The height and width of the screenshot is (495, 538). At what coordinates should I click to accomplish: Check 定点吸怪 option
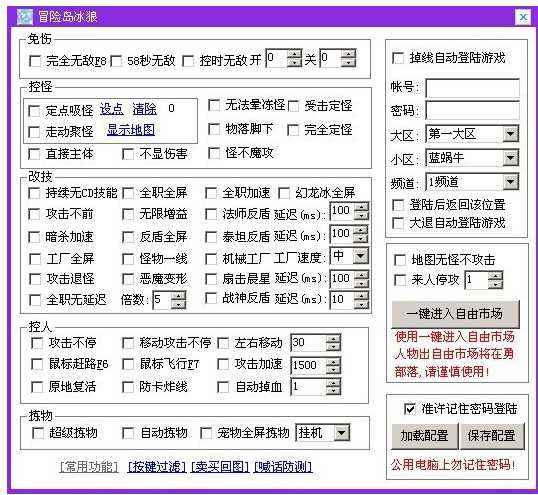point(34,110)
